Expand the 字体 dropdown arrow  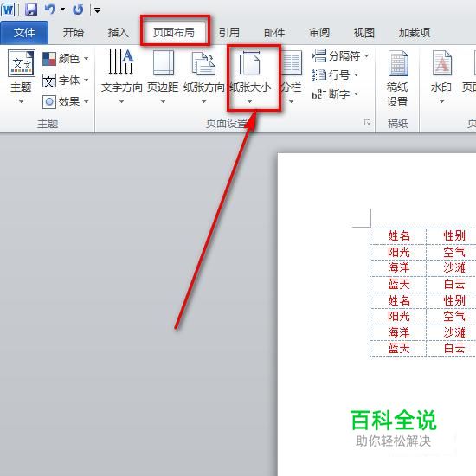click(87, 80)
